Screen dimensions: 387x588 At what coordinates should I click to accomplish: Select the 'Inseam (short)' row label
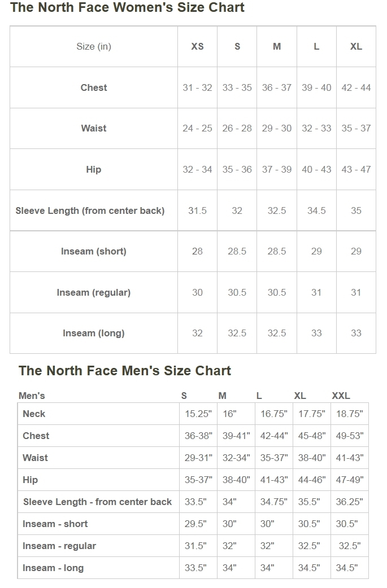click(x=94, y=251)
